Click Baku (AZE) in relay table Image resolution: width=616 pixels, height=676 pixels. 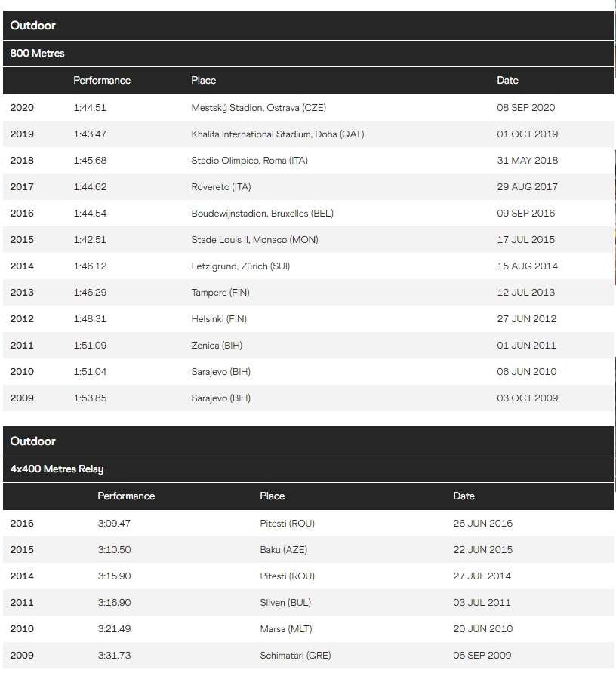point(283,550)
